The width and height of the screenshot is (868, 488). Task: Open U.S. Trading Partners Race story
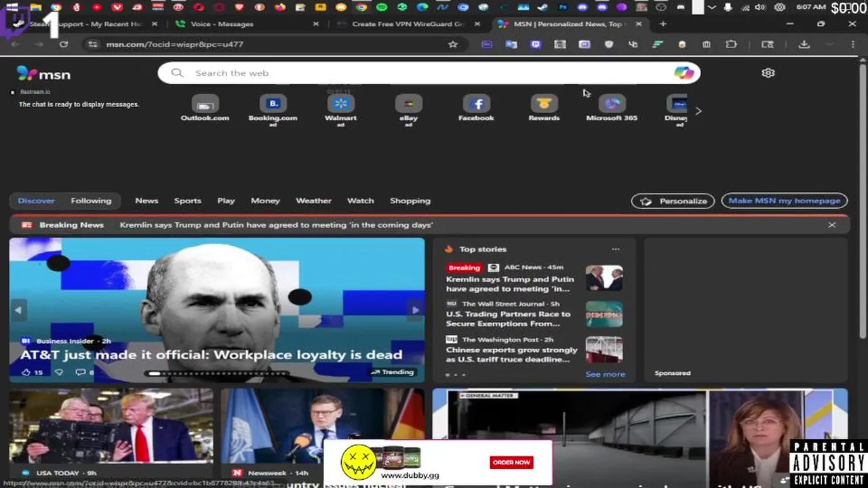(x=509, y=319)
